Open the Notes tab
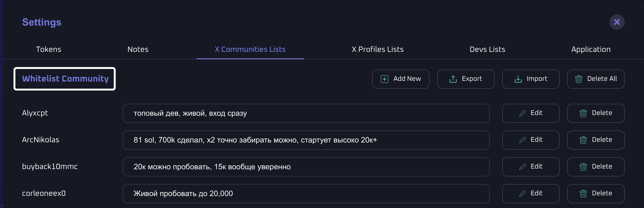 pos(138,49)
